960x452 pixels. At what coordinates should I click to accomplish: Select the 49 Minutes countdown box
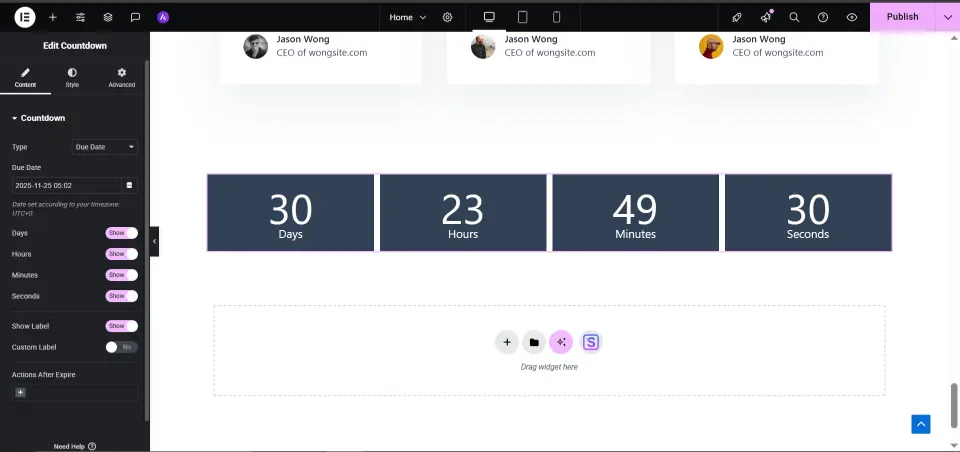click(636, 213)
